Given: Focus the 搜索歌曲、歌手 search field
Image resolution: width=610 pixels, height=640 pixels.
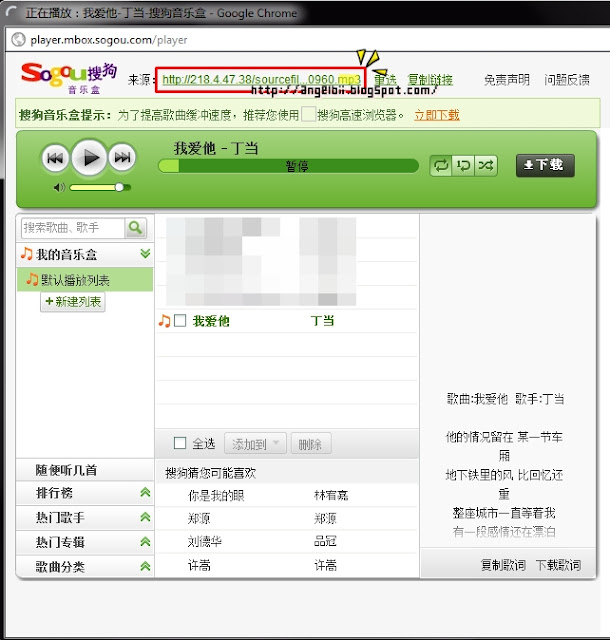Looking at the screenshot, I should (x=73, y=228).
